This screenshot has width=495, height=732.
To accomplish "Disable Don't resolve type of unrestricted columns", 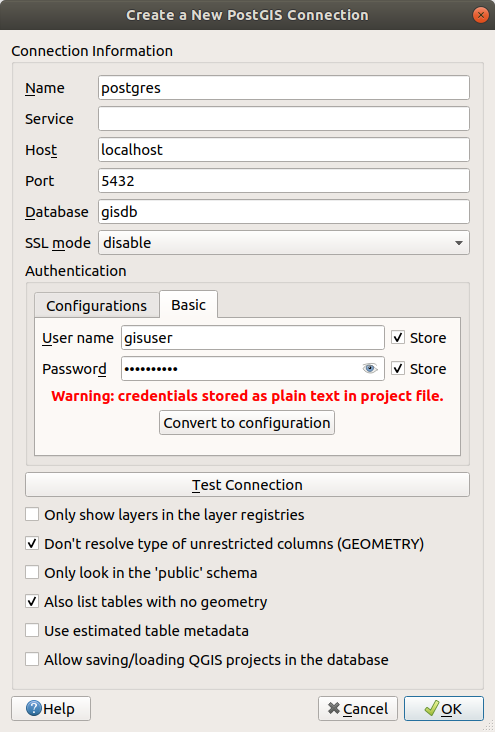I will [32, 543].
